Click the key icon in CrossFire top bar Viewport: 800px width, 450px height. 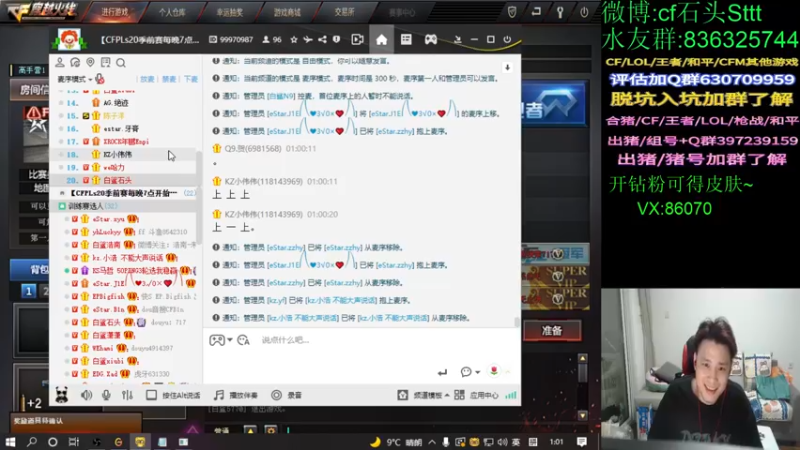pos(560,12)
